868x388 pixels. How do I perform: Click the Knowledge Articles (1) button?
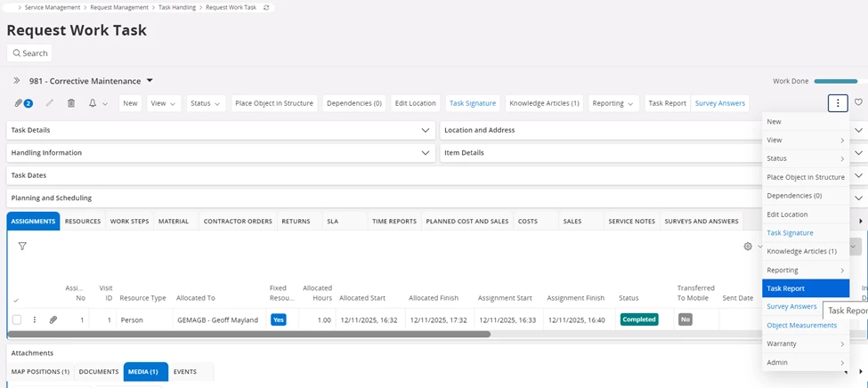click(x=544, y=103)
